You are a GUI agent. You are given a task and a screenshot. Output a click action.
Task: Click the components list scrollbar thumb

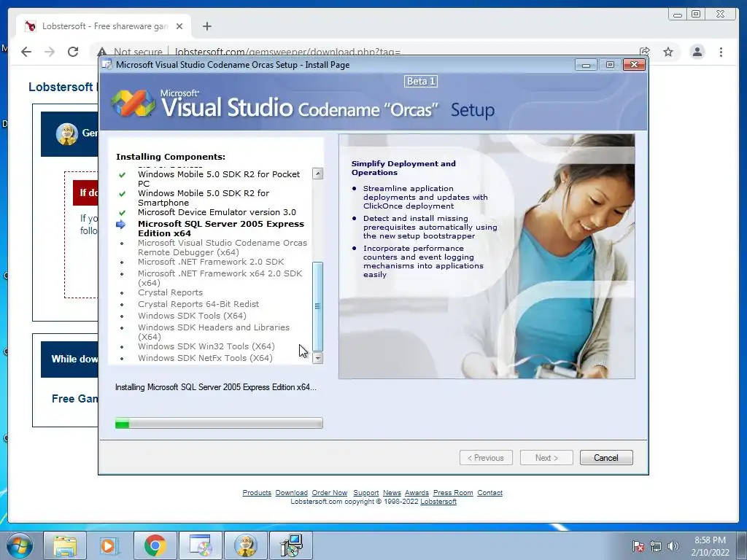[x=318, y=307]
